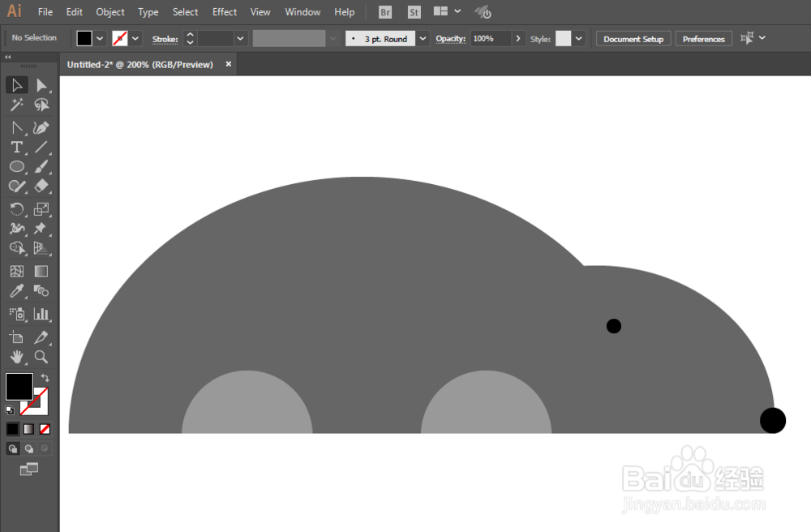Viewport: 811px width, 532px height.
Task: Select the Magic Wand tool
Action: click(x=16, y=105)
